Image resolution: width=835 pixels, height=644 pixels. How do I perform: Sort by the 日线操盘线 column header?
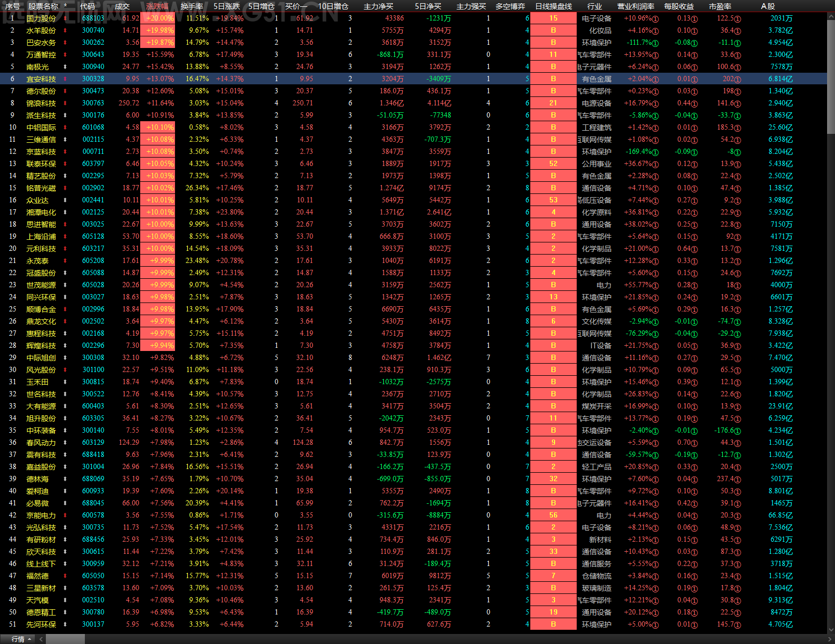pos(554,6)
